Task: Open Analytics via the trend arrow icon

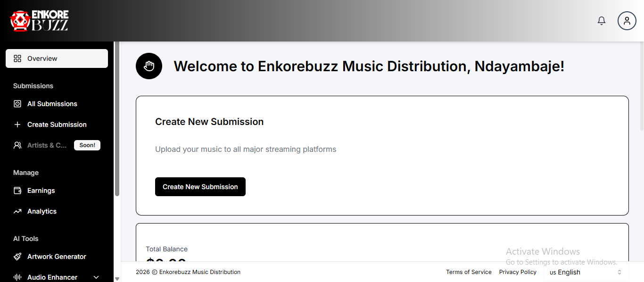Action: 17,211
